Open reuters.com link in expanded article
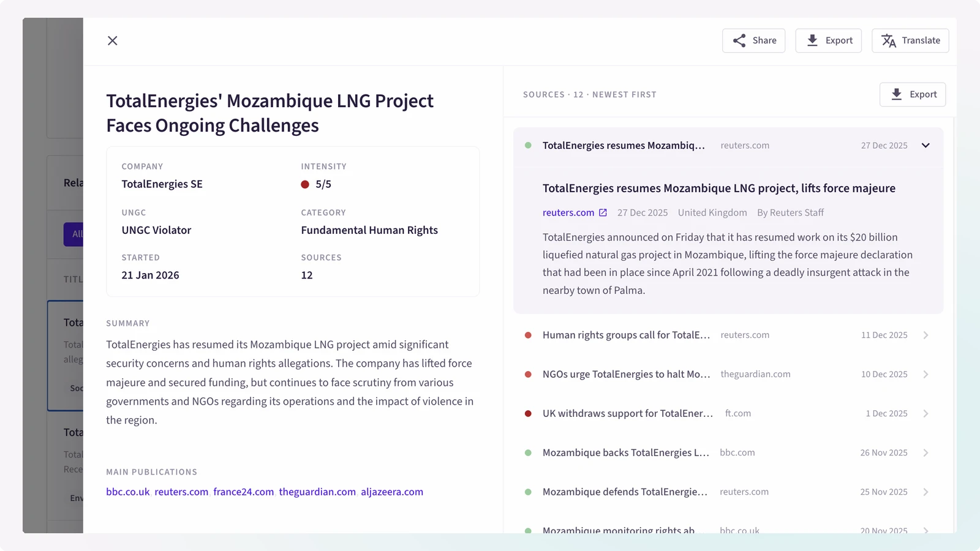Screen dimensions: 980x551 (568, 212)
